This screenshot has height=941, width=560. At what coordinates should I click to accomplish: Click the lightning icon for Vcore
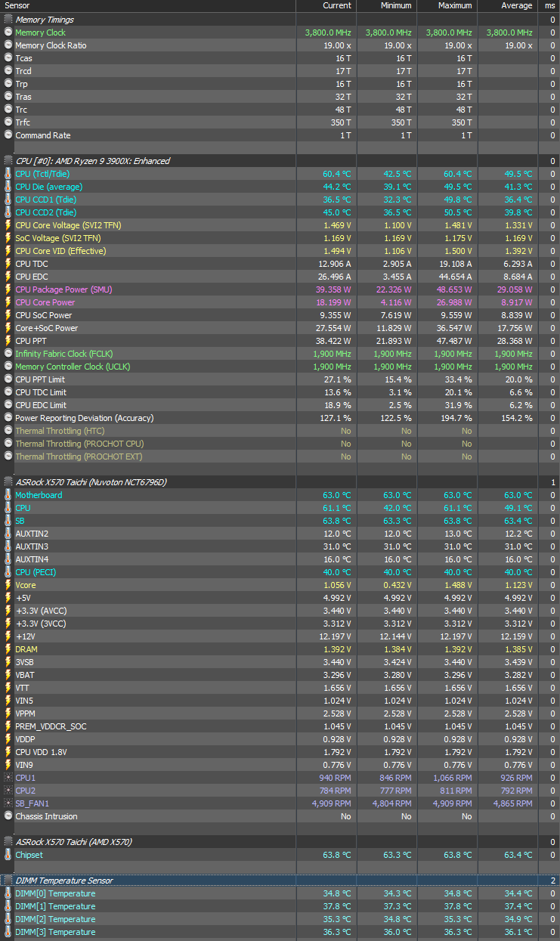(x=8, y=585)
